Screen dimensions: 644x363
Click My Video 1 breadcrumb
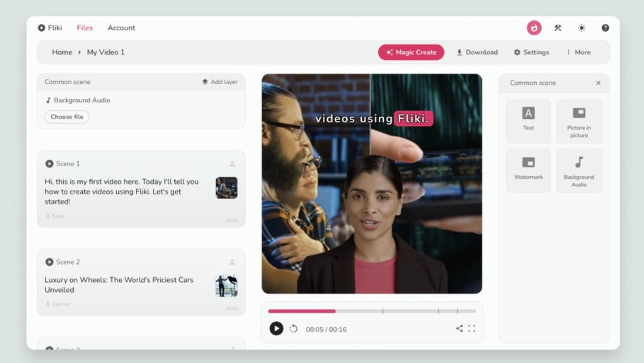coord(105,52)
